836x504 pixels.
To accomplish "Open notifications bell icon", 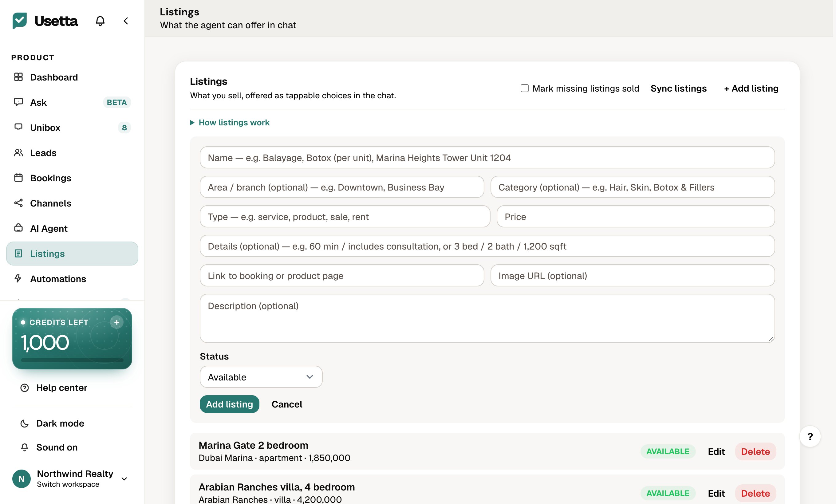I will pos(100,21).
